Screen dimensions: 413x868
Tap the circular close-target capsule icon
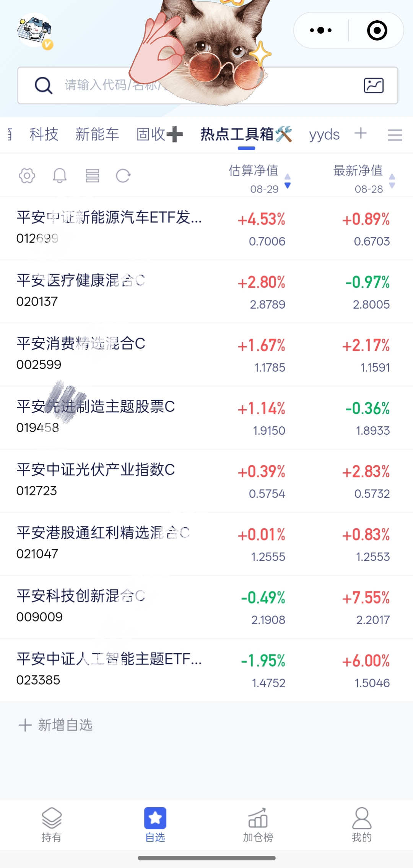377,30
